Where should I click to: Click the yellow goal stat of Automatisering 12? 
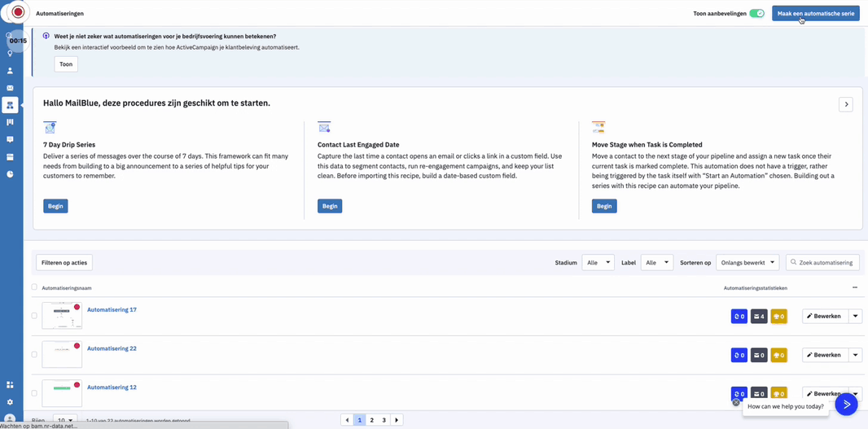pos(779,393)
